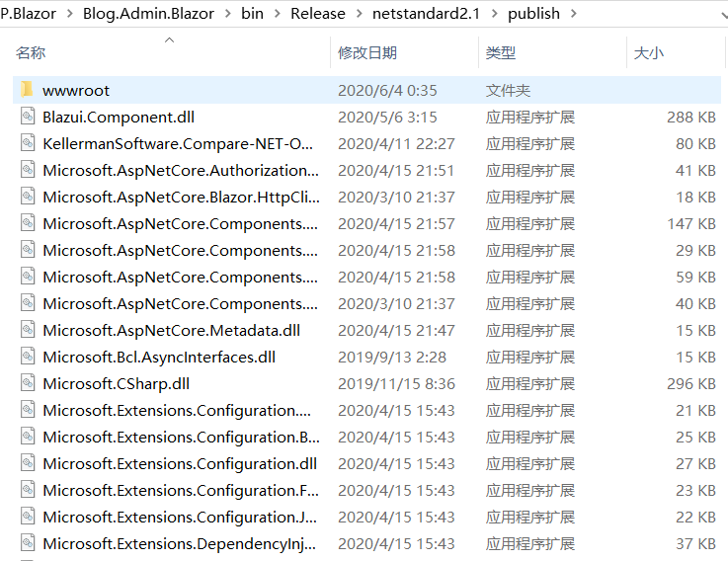Click the 296 KB size cell
The width and height of the screenshot is (728, 561).
[x=691, y=383]
